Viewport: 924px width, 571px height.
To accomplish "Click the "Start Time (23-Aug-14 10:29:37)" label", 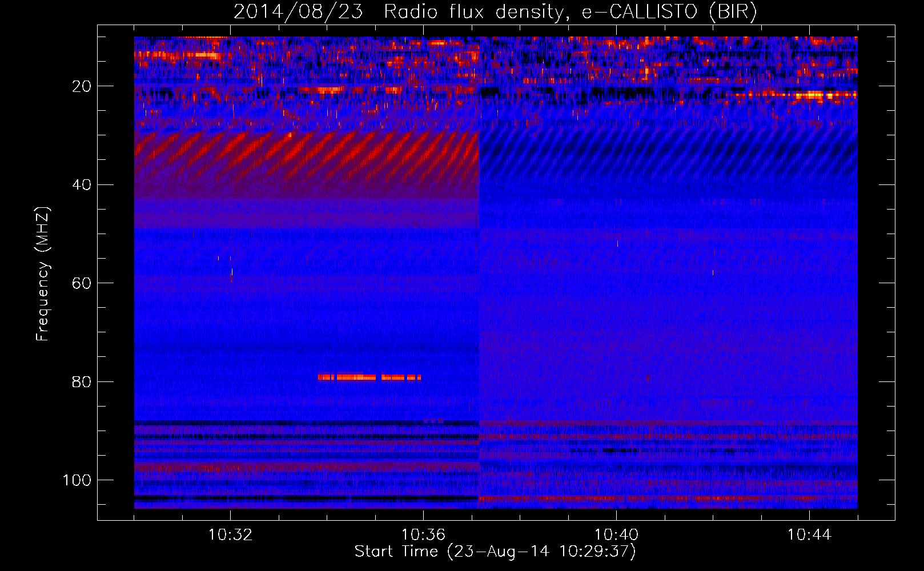I will click(495, 552).
